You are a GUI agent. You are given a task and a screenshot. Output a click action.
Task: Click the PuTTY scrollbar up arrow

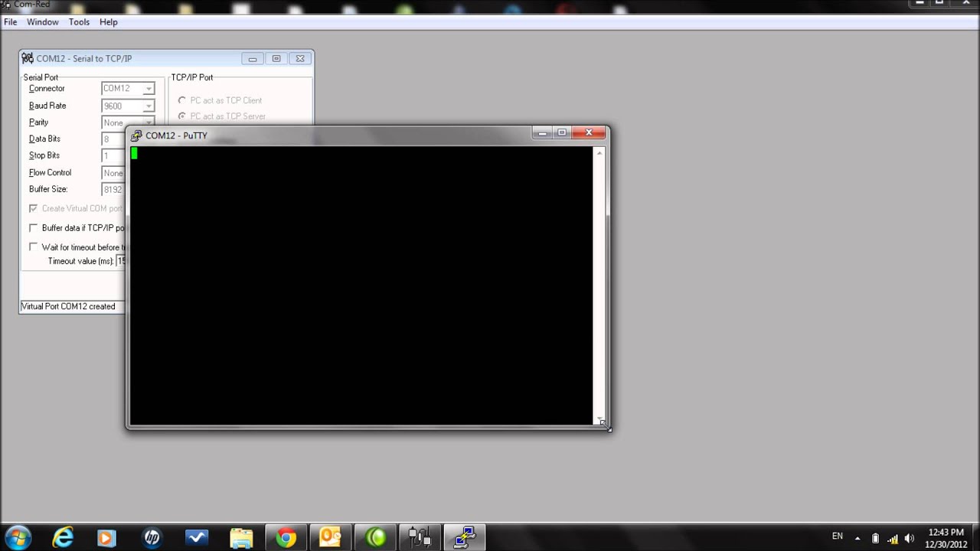[x=599, y=154]
